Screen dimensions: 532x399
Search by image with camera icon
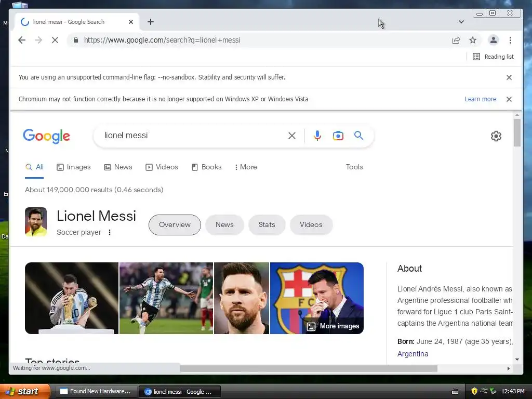(x=338, y=136)
